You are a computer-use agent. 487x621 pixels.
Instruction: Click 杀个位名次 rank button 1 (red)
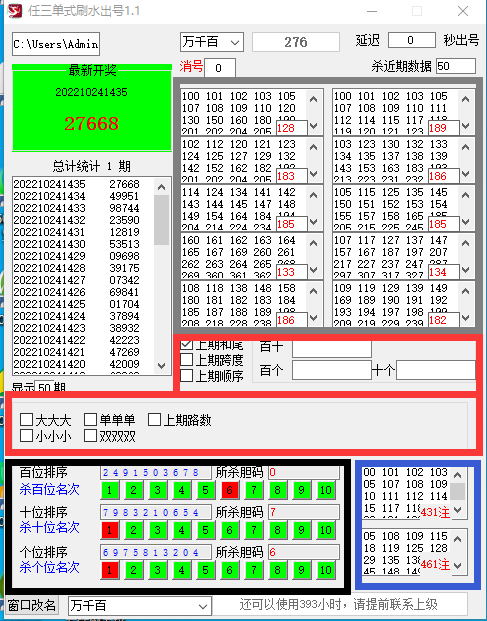pyautogui.click(x=110, y=570)
